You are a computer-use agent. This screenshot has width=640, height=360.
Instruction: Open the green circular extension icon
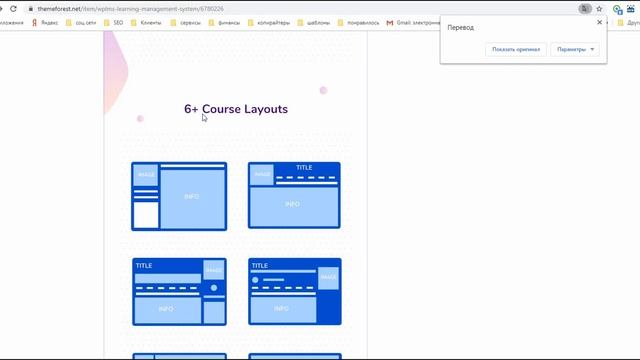tap(617, 9)
